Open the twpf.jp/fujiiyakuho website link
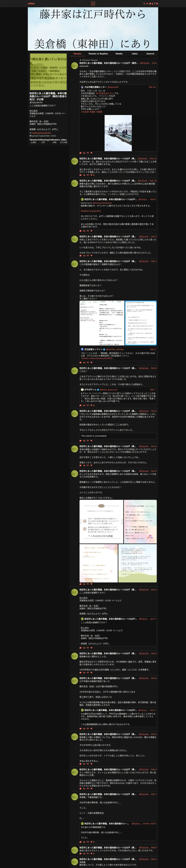Image resolution: width=186 pixels, height=868 pixels. click(x=42, y=133)
